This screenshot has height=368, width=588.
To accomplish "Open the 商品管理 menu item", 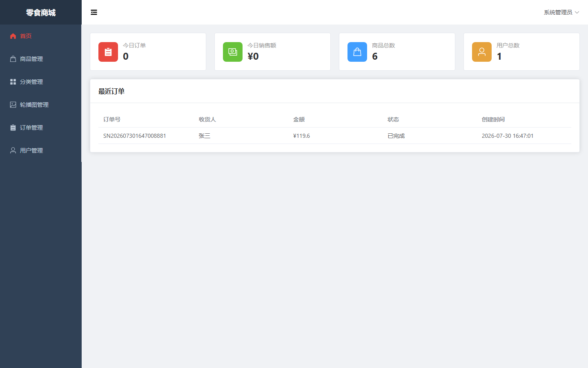I will [41, 59].
